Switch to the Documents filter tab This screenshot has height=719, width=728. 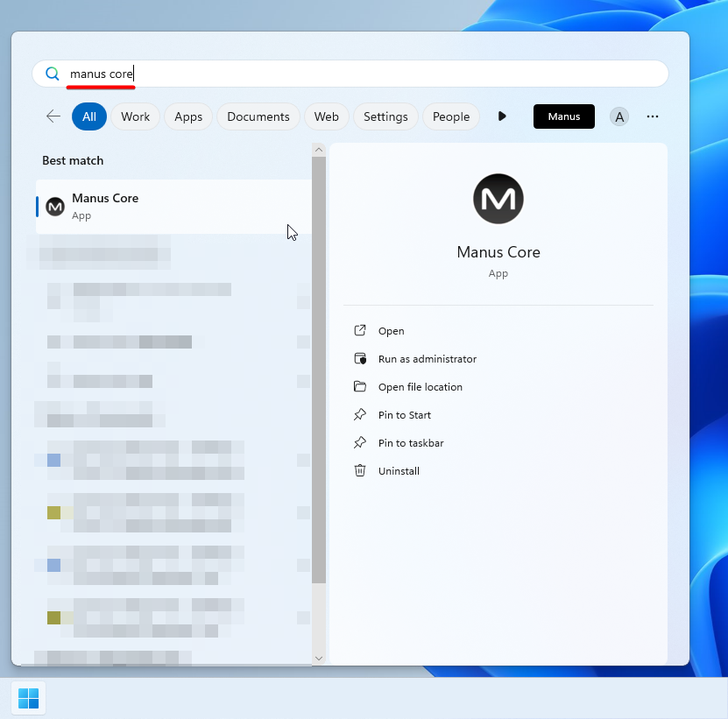pos(258,116)
